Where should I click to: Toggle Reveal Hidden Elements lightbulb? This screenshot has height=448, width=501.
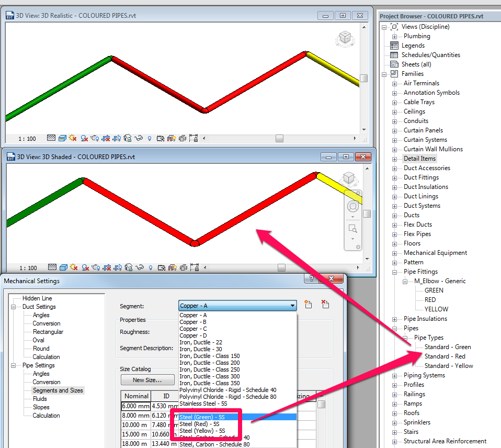click(151, 268)
